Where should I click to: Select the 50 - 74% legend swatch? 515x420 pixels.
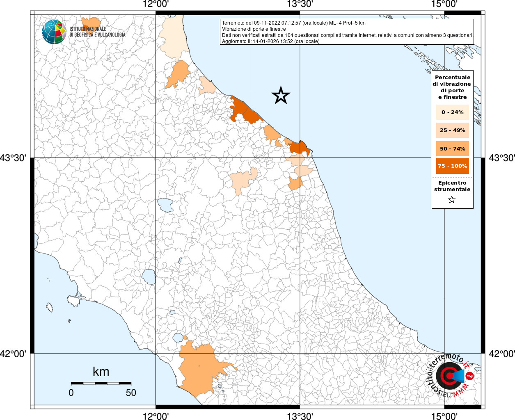point(453,148)
